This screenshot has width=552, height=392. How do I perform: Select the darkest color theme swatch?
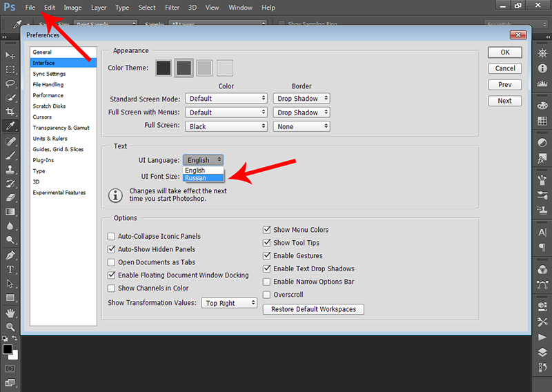(x=163, y=68)
